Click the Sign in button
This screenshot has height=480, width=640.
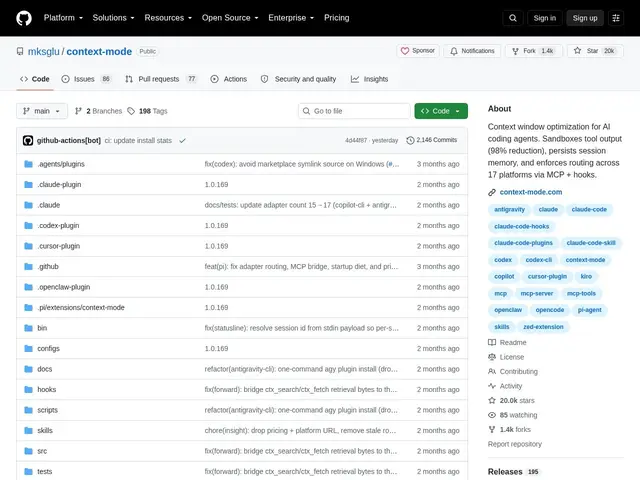tap(544, 18)
